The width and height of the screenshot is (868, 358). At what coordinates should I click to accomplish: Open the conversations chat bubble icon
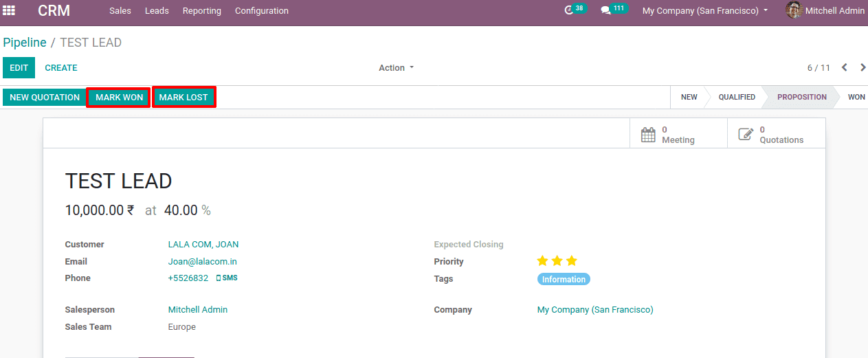pyautogui.click(x=605, y=10)
